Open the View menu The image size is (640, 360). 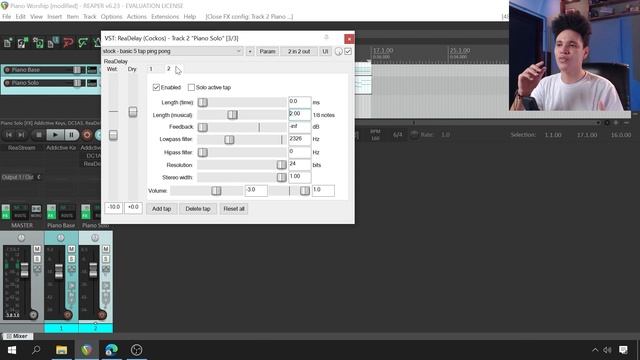[x=36, y=17]
